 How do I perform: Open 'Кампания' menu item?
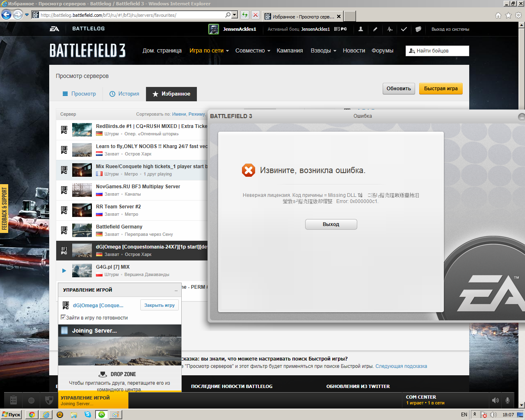(290, 50)
